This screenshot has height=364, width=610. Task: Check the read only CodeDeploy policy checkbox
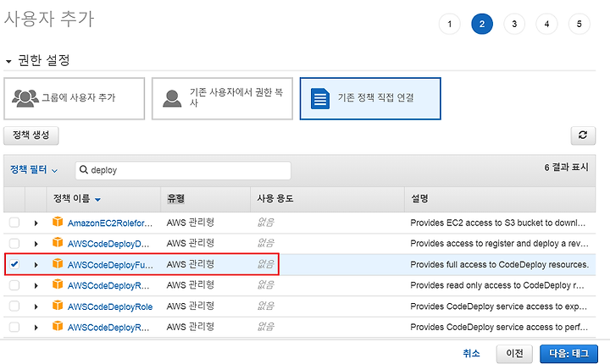[14, 285]
